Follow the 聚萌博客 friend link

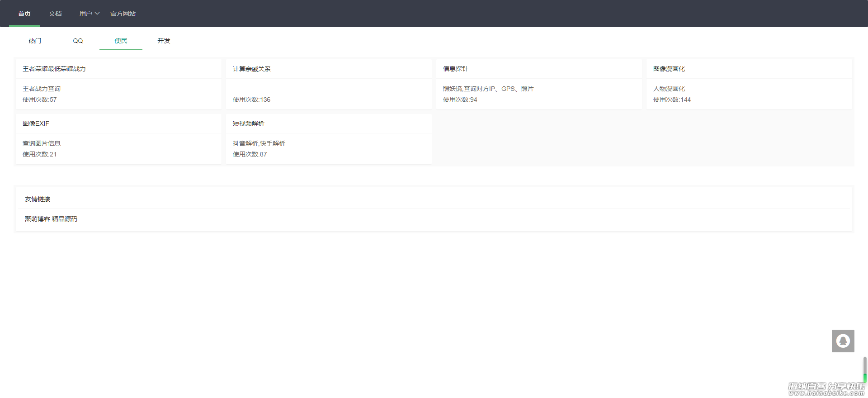click(x=37, y=219)
